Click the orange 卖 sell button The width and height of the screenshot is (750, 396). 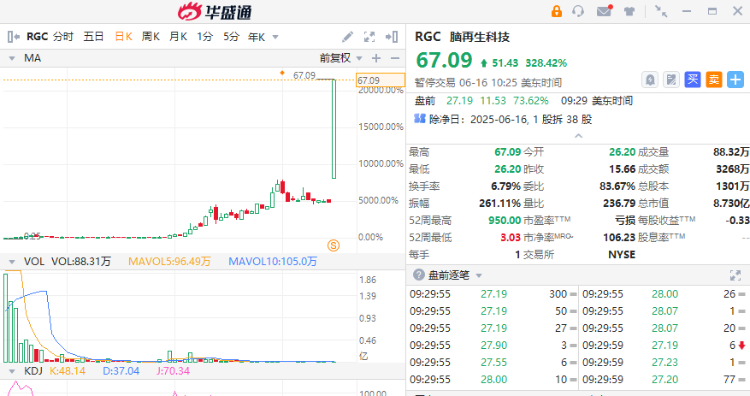point(714,79)
